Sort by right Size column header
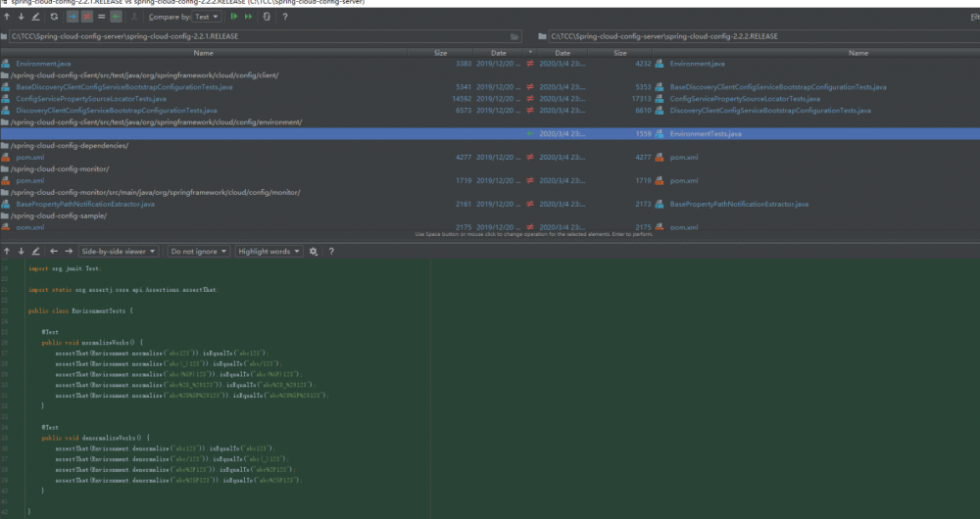 [x=620, y=53]
